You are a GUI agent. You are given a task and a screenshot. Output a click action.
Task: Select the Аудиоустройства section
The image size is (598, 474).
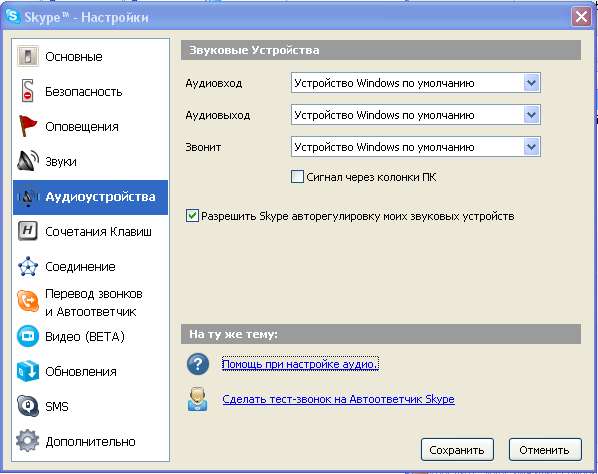tap(90, 197)
